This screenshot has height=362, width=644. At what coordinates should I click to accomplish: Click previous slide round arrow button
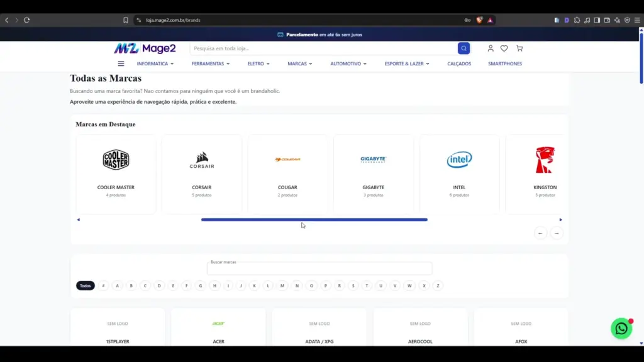pos(540,233)
